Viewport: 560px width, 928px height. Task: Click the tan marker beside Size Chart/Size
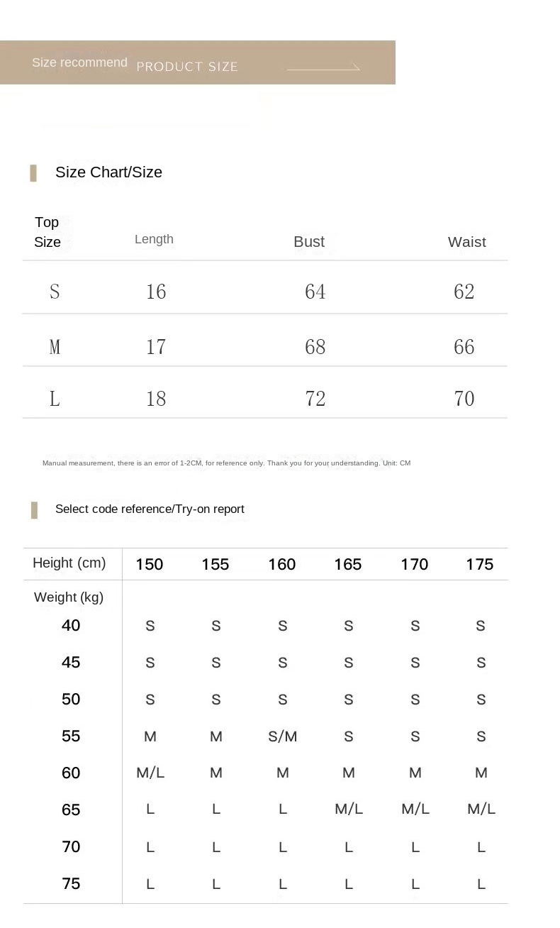pos(33,172)
